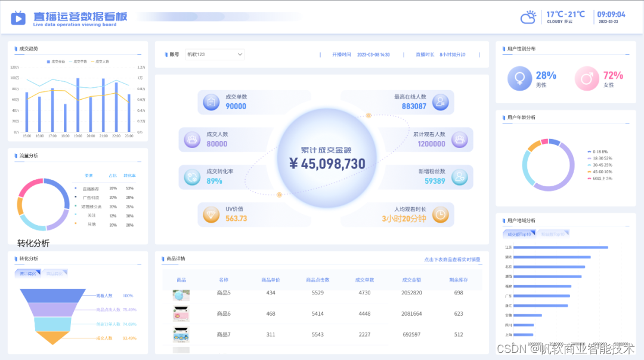Screen dimensions: 644x360
Task: Switch to the 粉丝数Top10 tab
Action: (553, 234)
